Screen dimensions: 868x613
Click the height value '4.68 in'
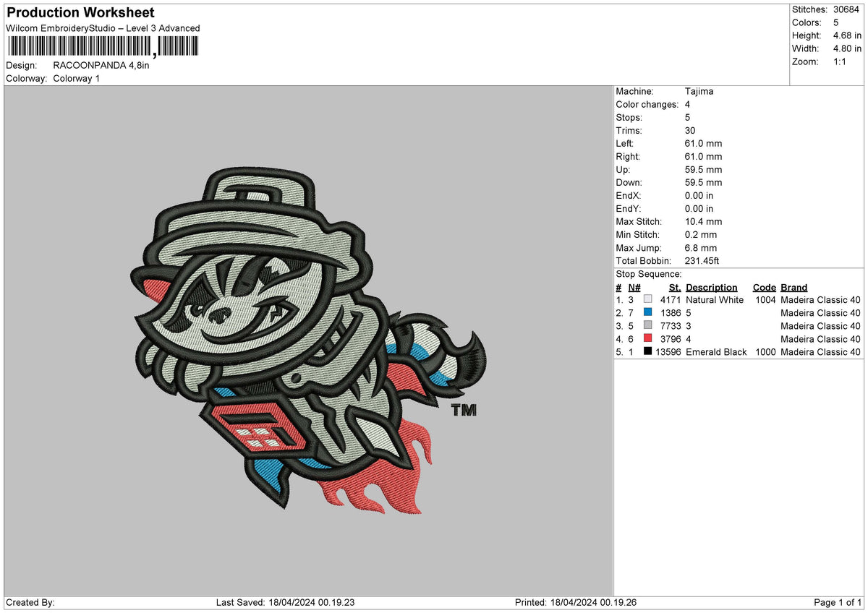tap(847, 35)
